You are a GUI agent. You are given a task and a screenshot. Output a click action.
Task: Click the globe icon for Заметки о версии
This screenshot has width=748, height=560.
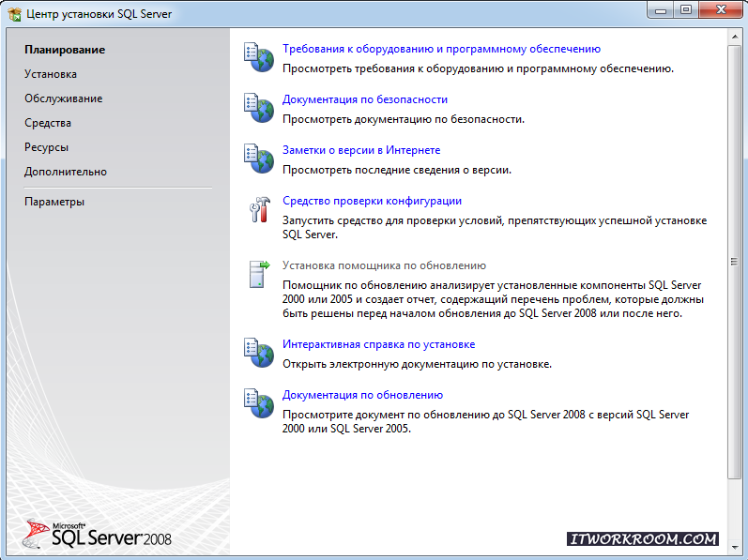259,159
